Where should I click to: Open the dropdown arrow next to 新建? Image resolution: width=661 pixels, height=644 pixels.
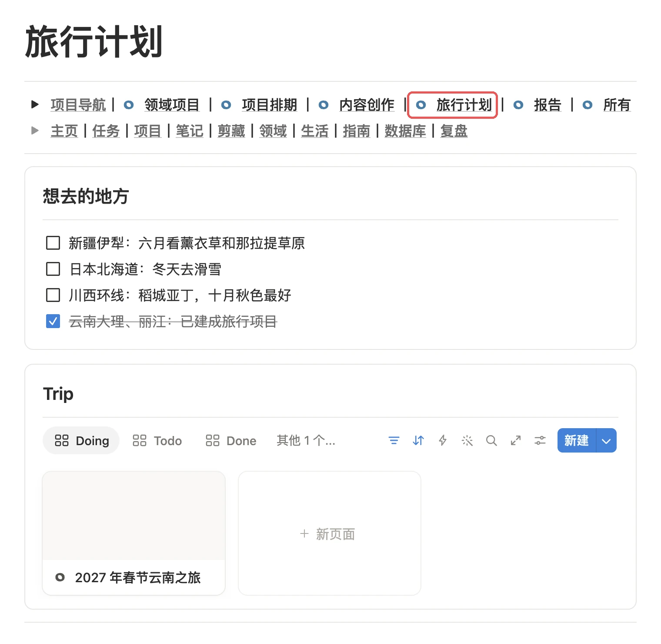[x=606, y=440]
